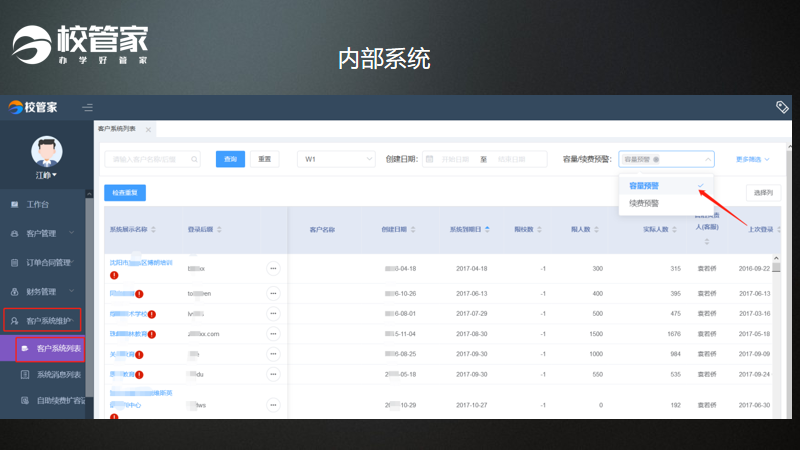Expand 更多筛选 filters

[753, 160]
